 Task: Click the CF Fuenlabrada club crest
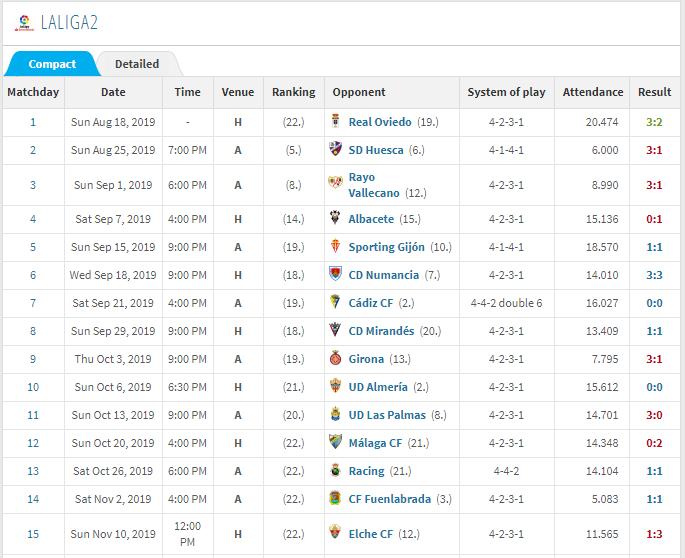click(x=336, y=498)
